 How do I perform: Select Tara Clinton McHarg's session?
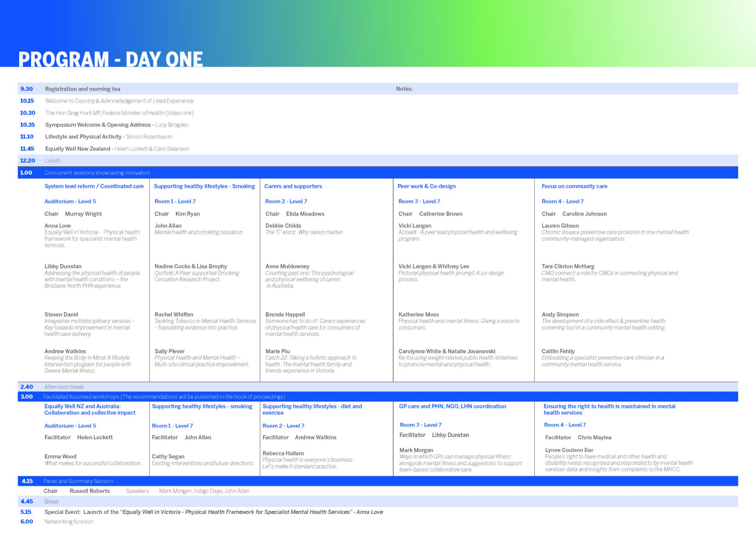pos(568,266)
